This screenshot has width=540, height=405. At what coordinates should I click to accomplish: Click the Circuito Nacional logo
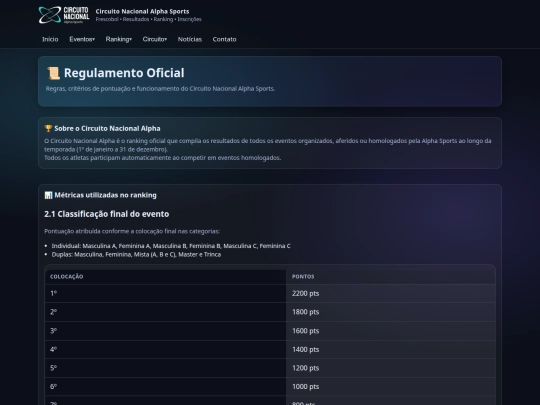(64, 15)
